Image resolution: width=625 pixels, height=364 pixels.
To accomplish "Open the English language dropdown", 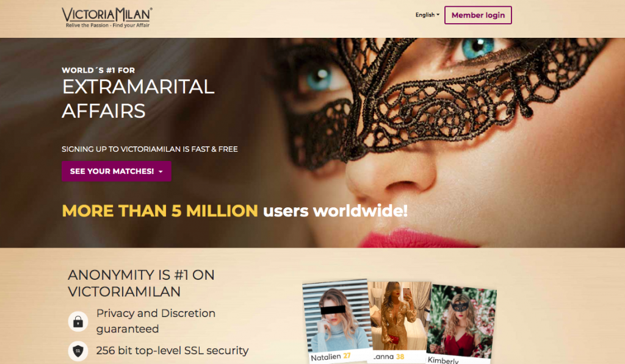I will [x=427, y=15].
